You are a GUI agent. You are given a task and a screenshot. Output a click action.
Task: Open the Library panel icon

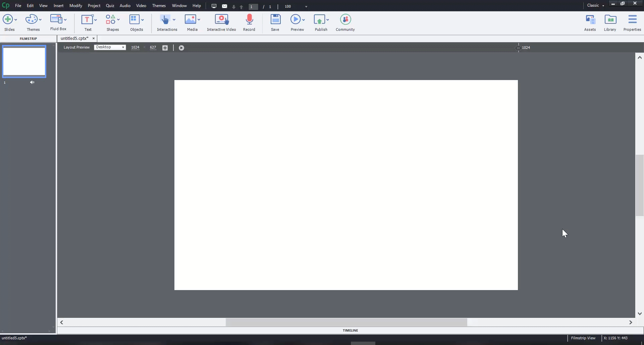point(610,20)
